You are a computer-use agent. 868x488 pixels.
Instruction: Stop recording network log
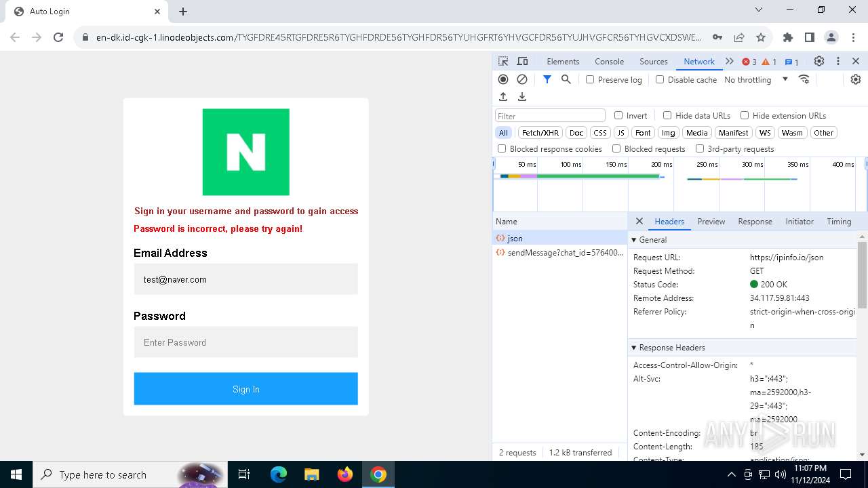pyautogui.click(x=503, y=79)
